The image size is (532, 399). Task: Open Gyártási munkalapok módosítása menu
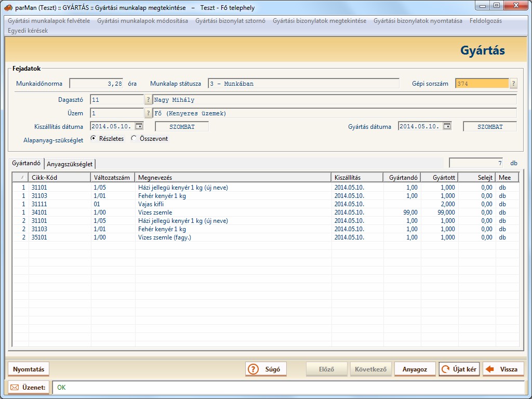click(x=142, y=21)
